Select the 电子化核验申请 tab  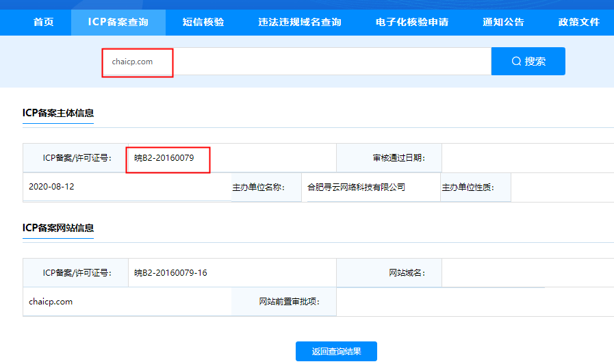point(412,22)
